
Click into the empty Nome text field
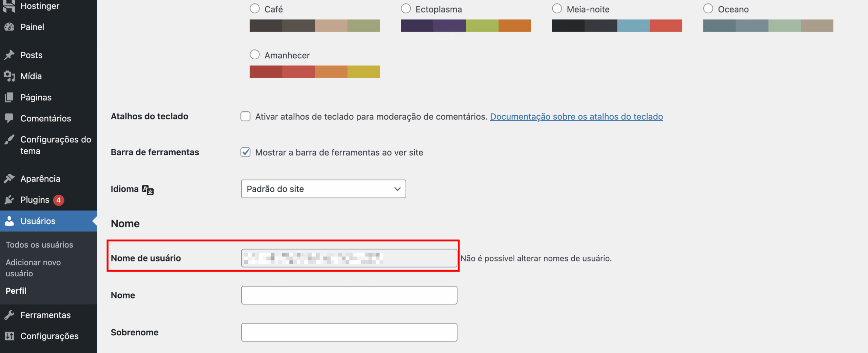[349, 295]
